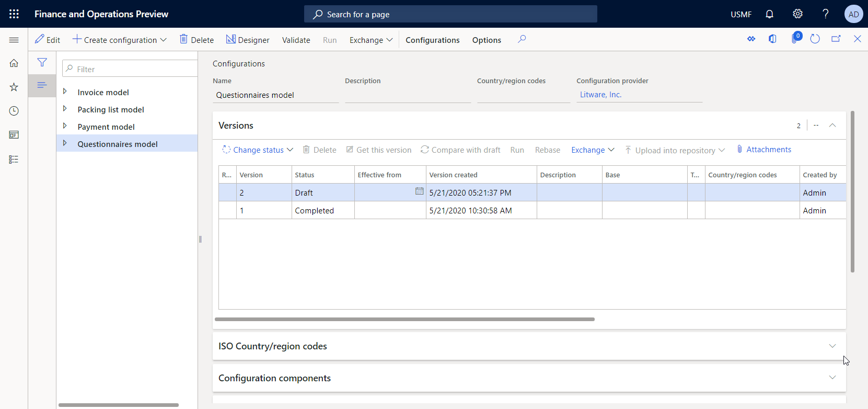Viewport: 868px width, 409px height.
Task: Open the Options menu tab
Action: 487,40
